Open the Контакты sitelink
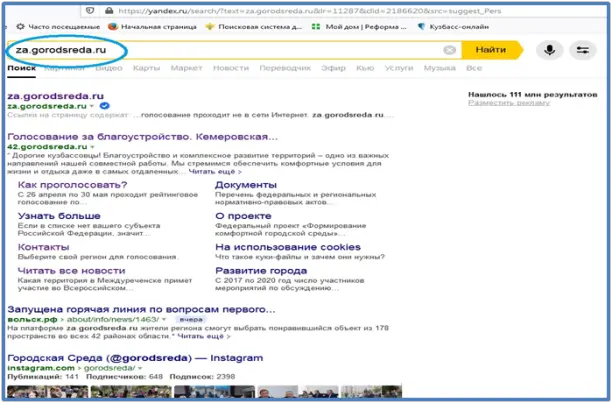Screen dimensions: 612x403 [44, 247]
